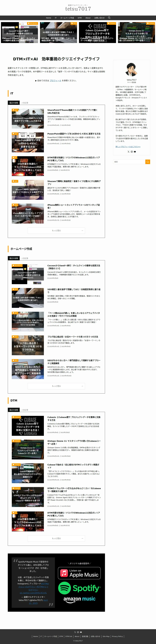Open IT in the top navigation
This screenshot has width=156, height=644.
point(56,18)
